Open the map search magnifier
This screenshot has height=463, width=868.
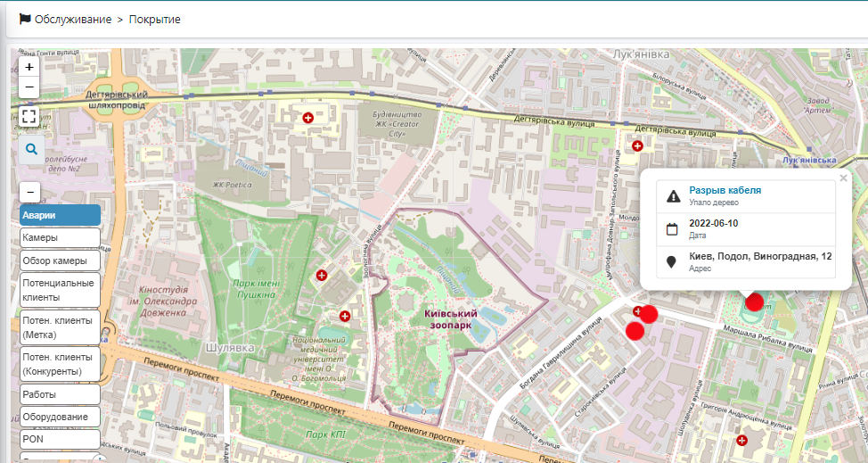point(31,150)
